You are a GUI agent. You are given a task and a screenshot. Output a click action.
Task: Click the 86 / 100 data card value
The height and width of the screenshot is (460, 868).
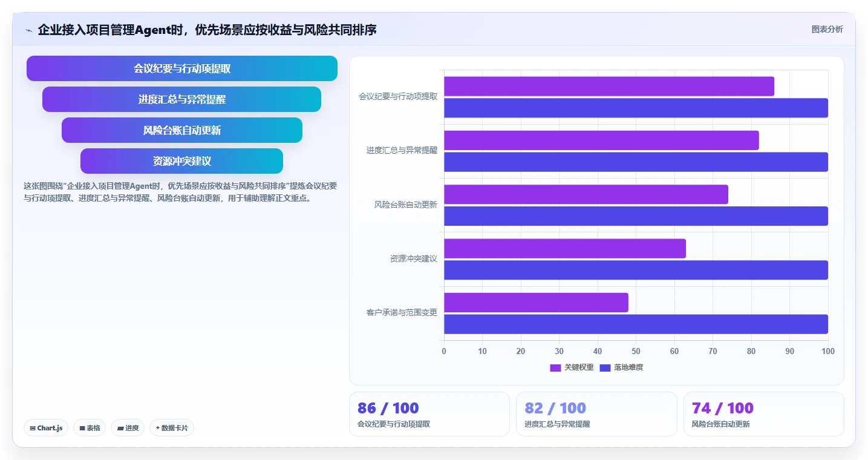tap(388, 408)
